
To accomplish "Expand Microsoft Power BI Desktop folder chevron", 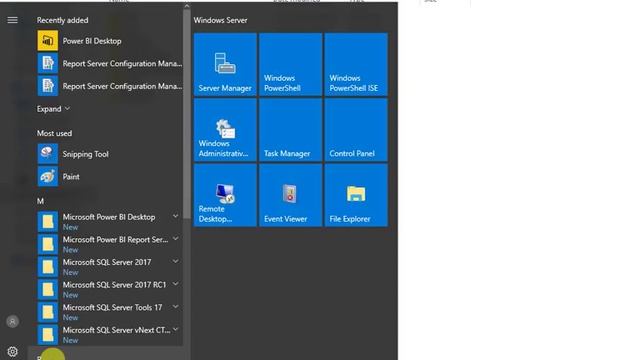I will pyautogui.click(x=176, y=216).
